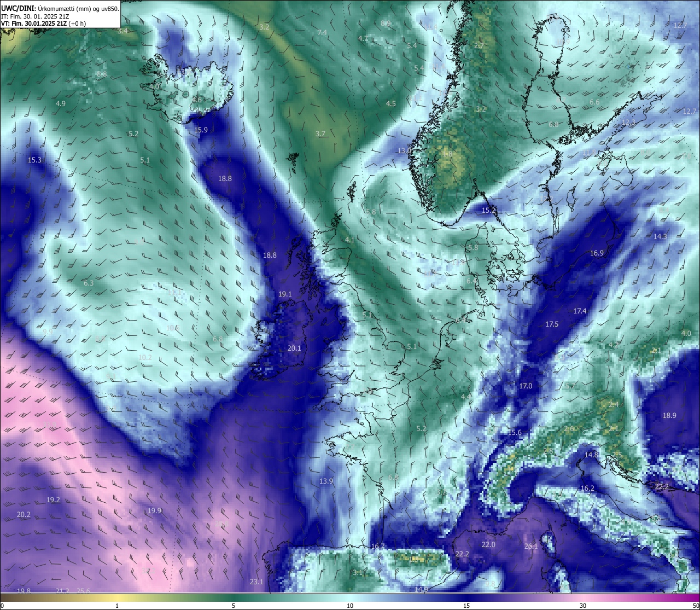Click the map title 'UWC/DINI: Úrkomumætti (mm) og uv850.'
Image resolution: width=700 pixels, height=610 pixels.
click(60, 8)
